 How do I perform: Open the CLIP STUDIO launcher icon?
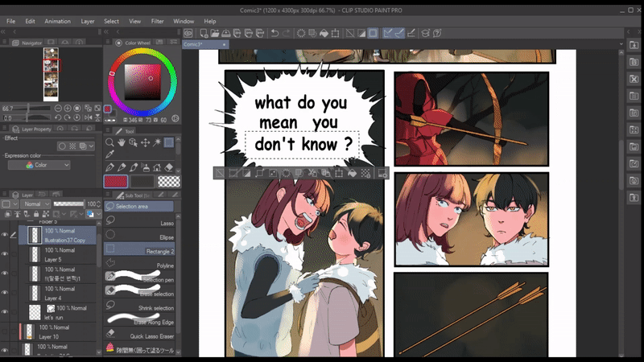click(x=188, y=33)
